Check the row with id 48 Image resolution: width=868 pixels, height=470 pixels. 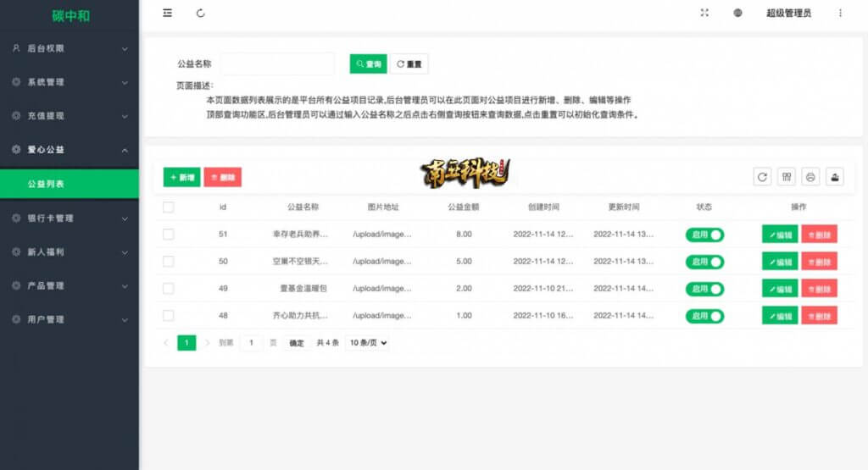169,315
